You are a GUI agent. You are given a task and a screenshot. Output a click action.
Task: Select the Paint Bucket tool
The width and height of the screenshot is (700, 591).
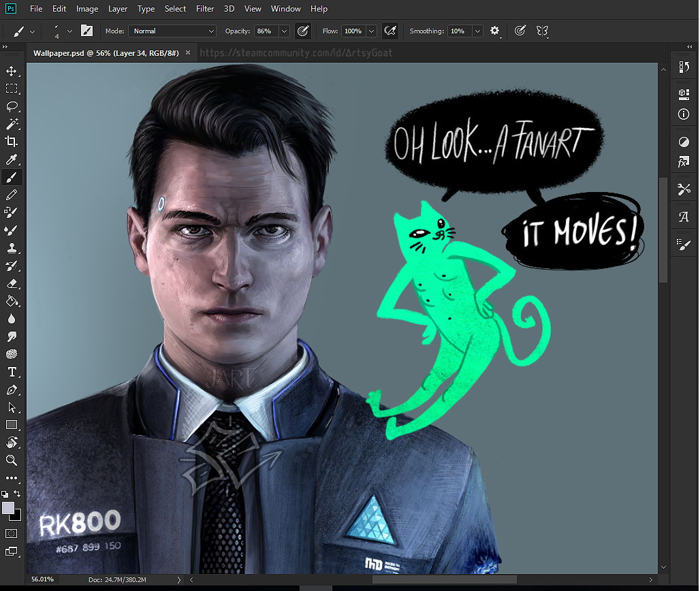[11, 302]
